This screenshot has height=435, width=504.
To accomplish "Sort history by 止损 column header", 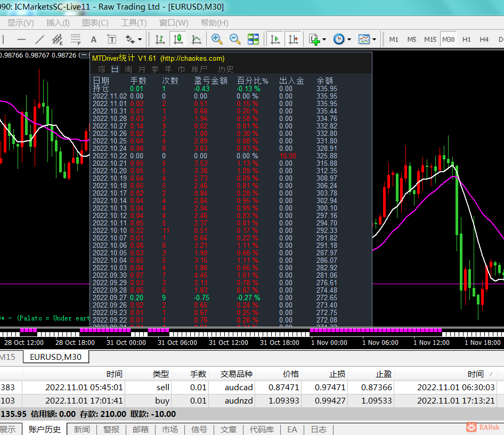I will [x=325, y=374].
